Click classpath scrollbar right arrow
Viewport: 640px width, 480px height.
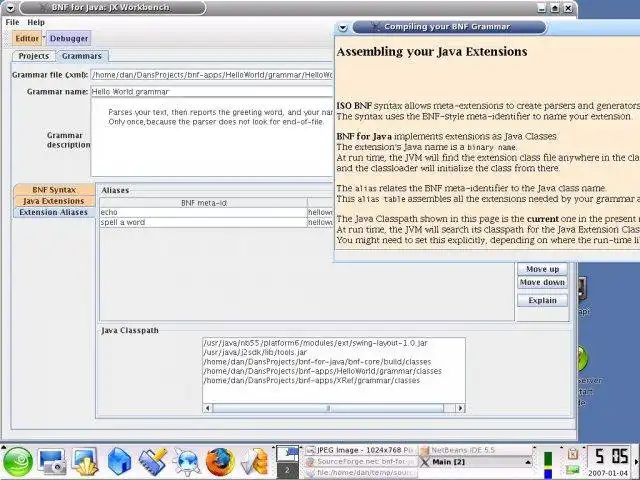[460, 408]
